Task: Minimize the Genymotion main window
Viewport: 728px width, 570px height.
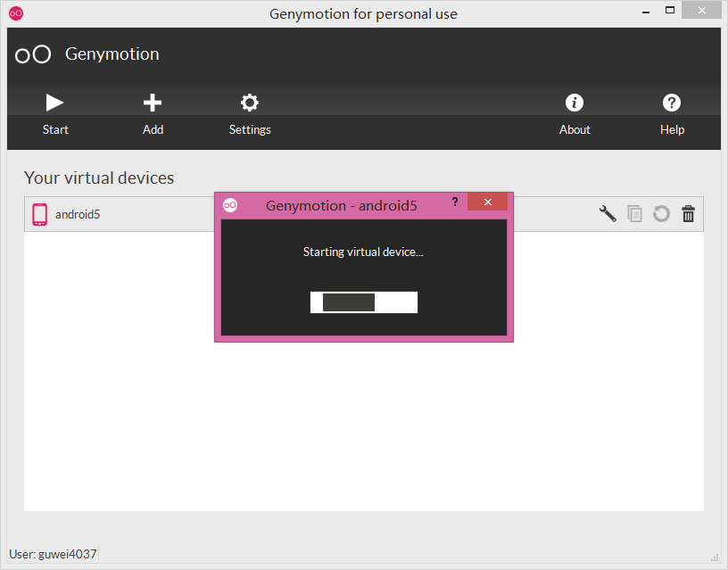Action: (x=645, y=11)
